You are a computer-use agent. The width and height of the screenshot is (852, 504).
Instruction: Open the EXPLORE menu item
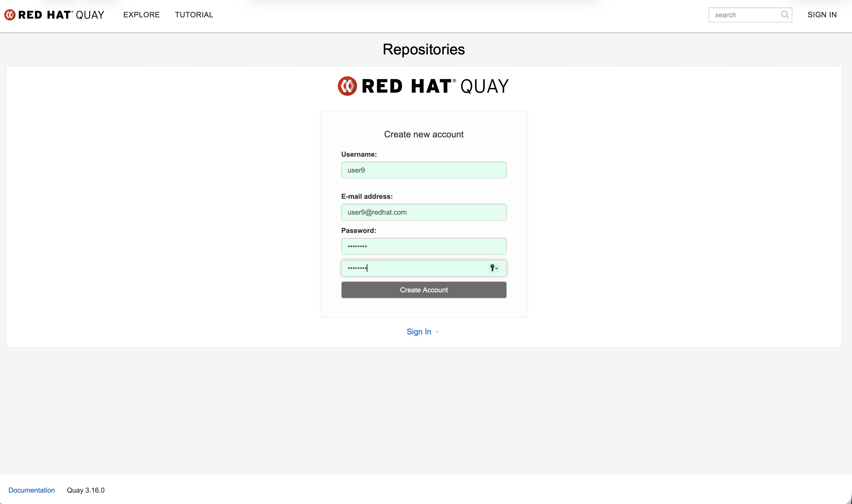pyautogui.click(x=141, y=15)
